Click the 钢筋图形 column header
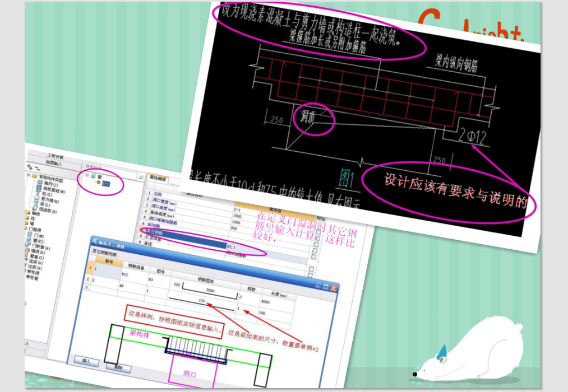Viewport: 568px width, 392px height. pyautogui.click(x=206, y=280)
